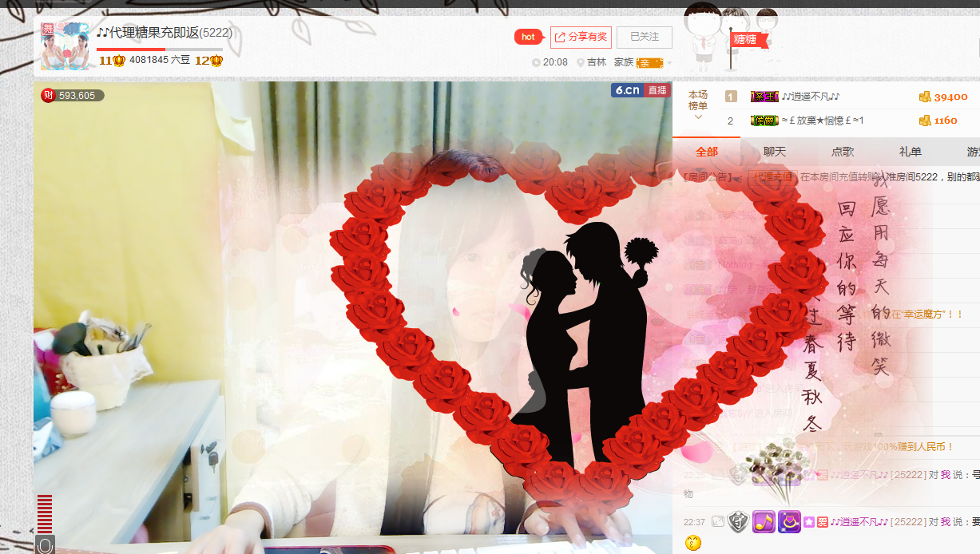
Task: Click the gold coin icon beside 39400
Action: click(925, 97)
